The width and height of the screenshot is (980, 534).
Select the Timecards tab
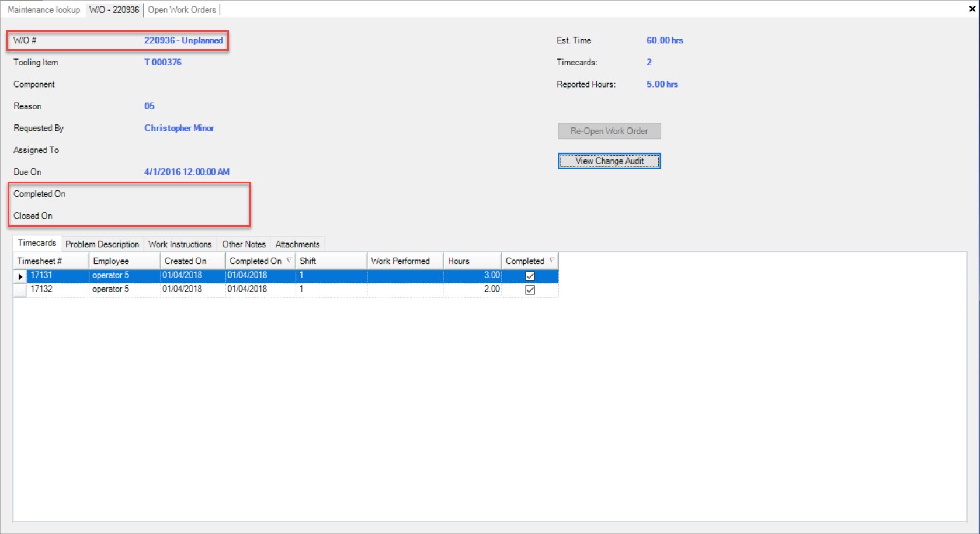click(x=37, y=243)
